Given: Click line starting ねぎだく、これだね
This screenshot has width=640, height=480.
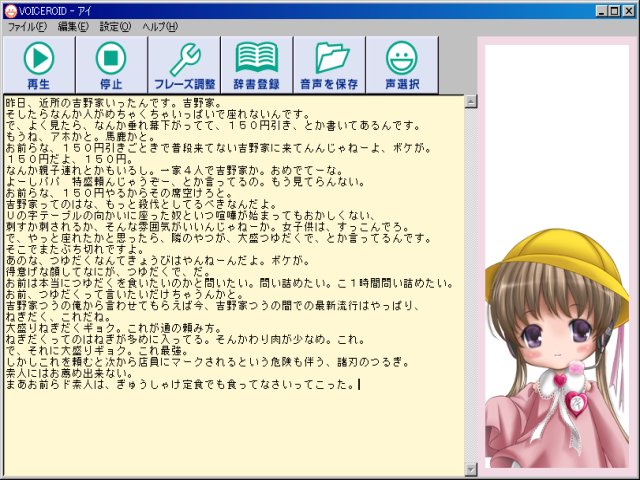Looking at the screenshot, I should [x=59, y=317].
